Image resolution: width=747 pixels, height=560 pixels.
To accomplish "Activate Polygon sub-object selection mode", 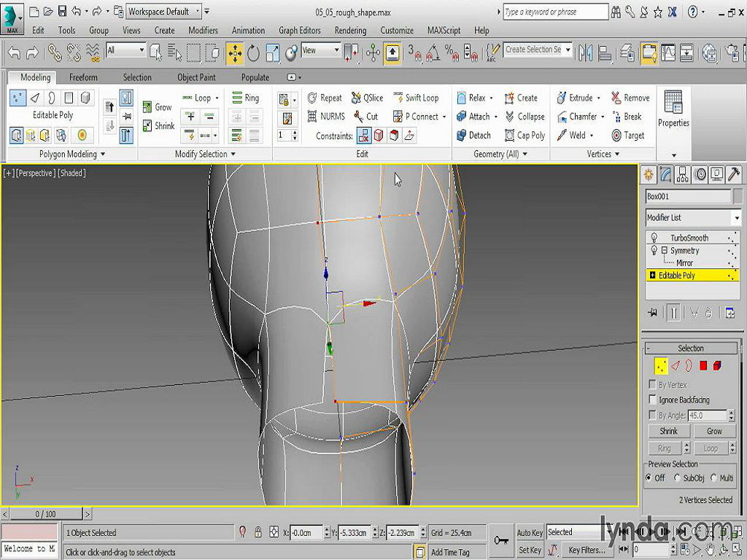I will coord(703,365).
